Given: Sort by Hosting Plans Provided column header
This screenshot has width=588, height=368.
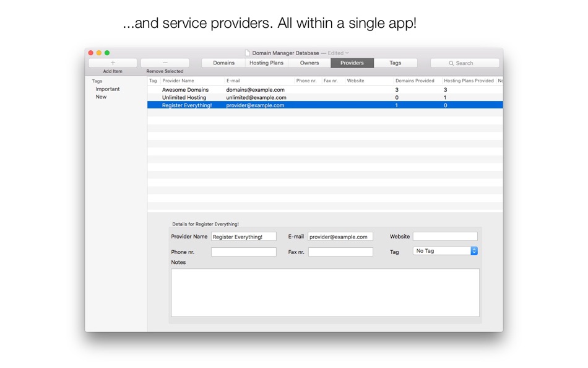Looking at the screenshot, I should point(469,81).
